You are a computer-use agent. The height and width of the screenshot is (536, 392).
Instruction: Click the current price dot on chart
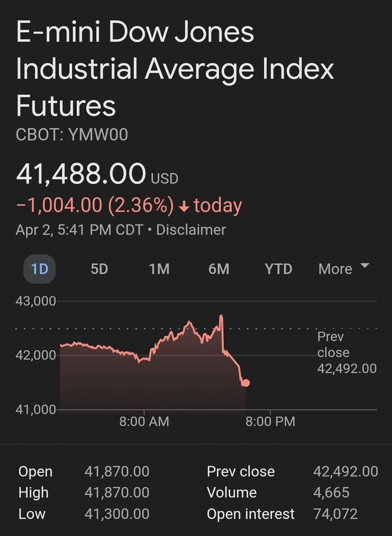[x=246, y=383]
